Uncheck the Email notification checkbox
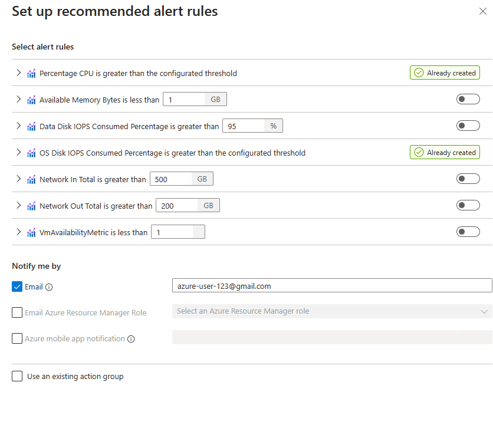 pyautogui.click(x=17, y=287)
